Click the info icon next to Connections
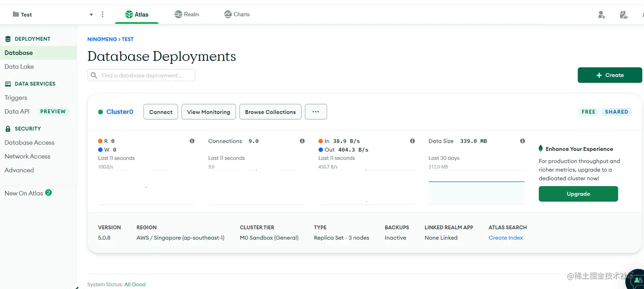The width and height of the screenshot is (644, 289). click(x=302, y=141)
